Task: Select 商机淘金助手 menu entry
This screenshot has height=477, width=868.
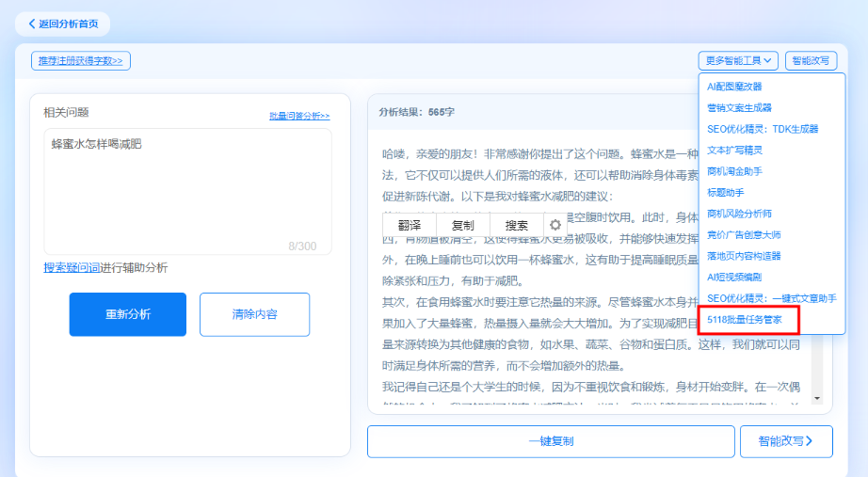Action: 734,171
